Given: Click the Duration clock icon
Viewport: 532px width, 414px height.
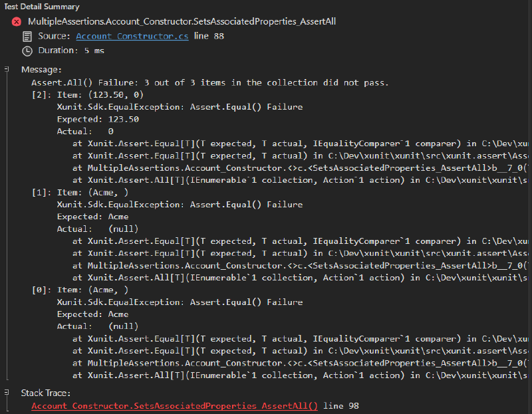Looking at the screenshot, I should click(27, 51).
